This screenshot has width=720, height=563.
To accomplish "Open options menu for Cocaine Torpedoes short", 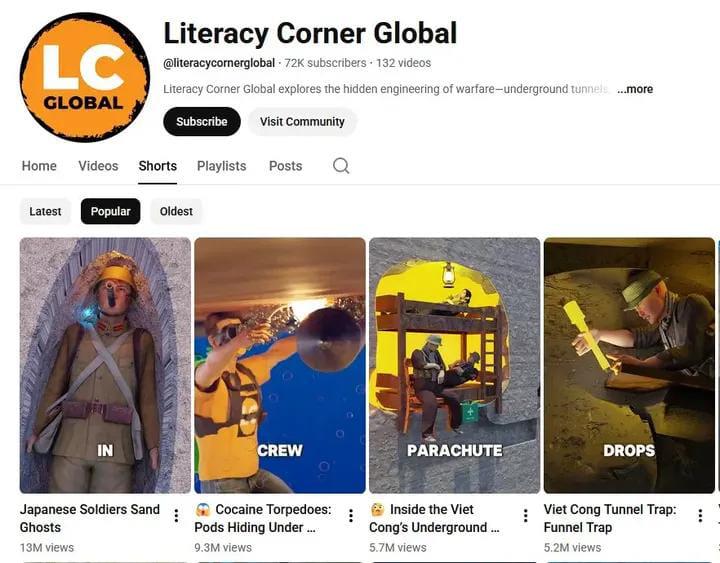I will pos(351,516).
